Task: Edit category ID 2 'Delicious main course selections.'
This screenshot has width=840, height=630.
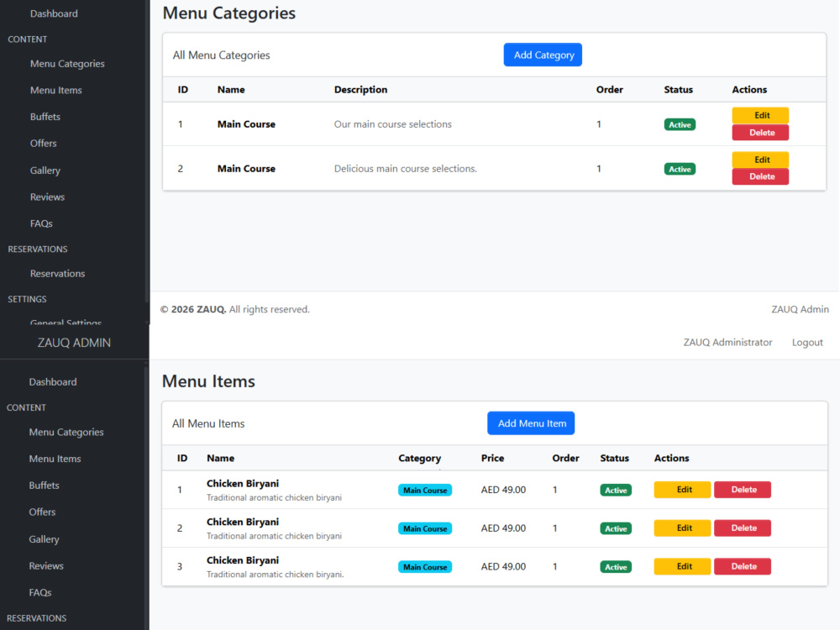Action: point(760,160)
